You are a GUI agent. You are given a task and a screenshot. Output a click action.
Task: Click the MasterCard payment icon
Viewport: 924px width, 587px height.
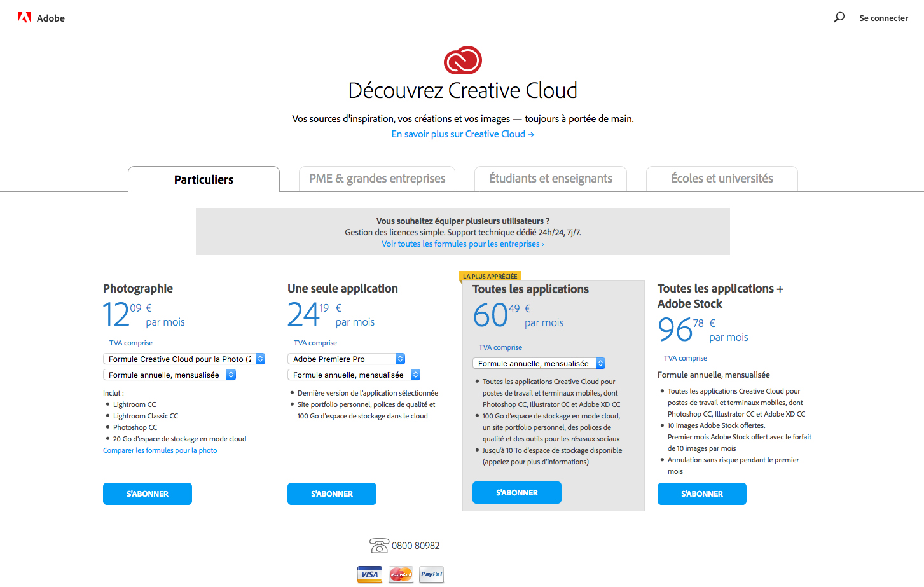[401, 574]
